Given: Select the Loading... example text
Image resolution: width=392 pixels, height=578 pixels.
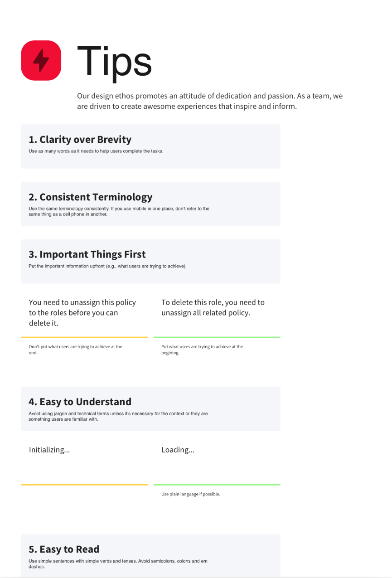Looking at the screenshot, I should [x=178, y=450].
